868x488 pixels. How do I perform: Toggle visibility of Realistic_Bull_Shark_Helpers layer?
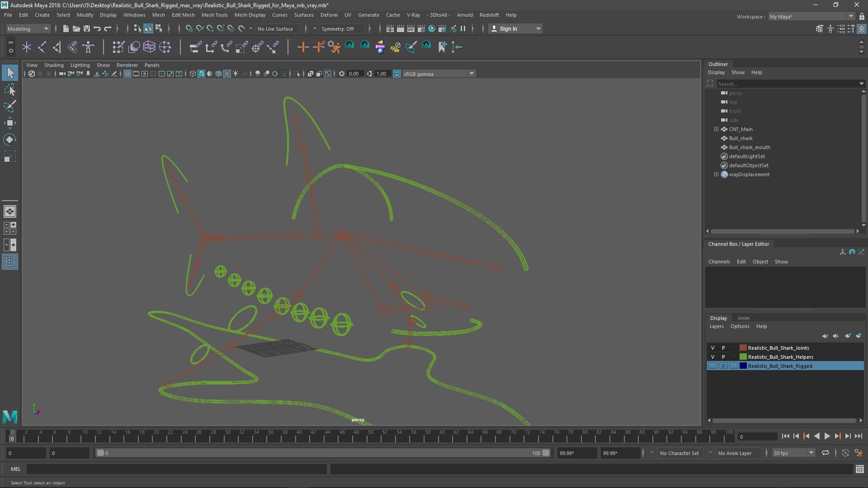[x=713, y=357]
